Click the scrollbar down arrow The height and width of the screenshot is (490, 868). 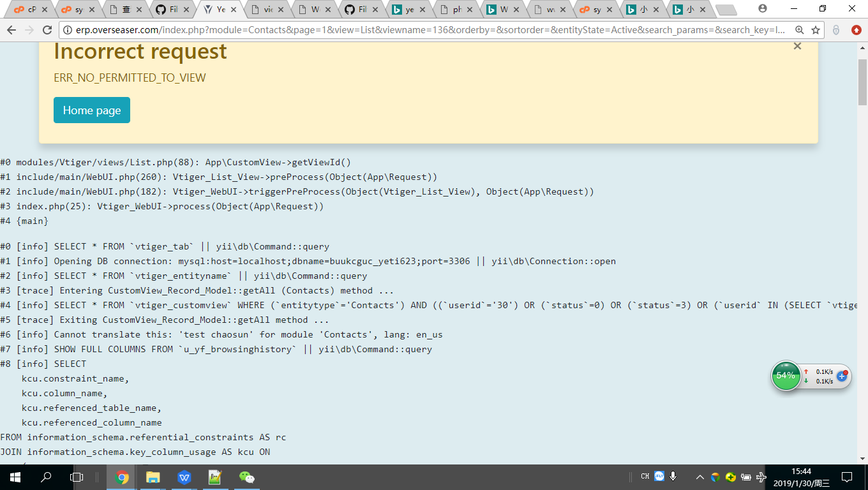tap(862, 459)
